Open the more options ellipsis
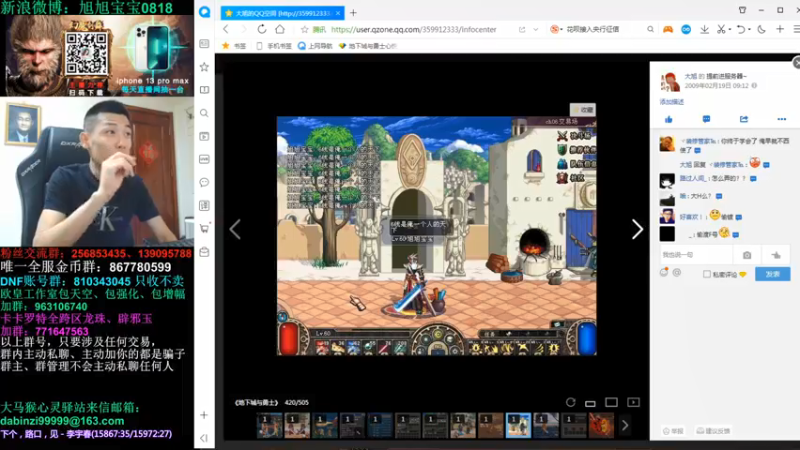The width and height of the screenshot is (800, 450). point(782,119)
